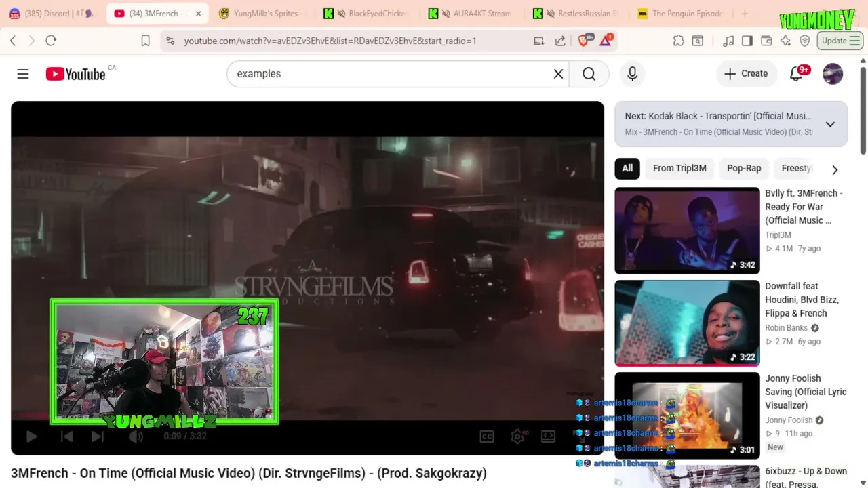The height and width of the screenshot is (488, 868).
Task: Reload the current YouTube page
Action: point(51,41)
